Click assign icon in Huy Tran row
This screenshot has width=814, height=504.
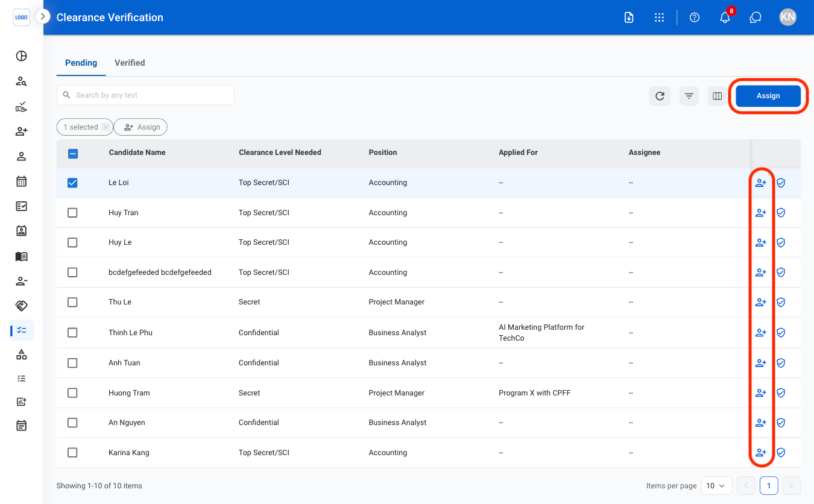761,213
